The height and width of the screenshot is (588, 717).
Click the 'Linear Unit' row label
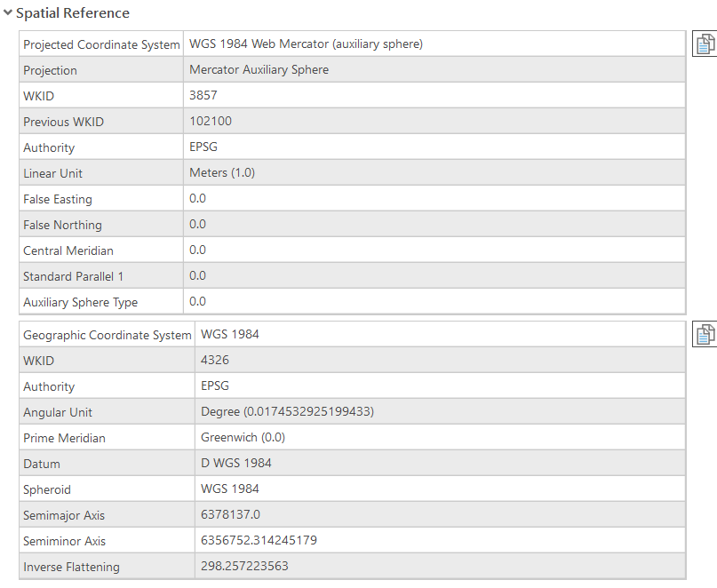52,173
